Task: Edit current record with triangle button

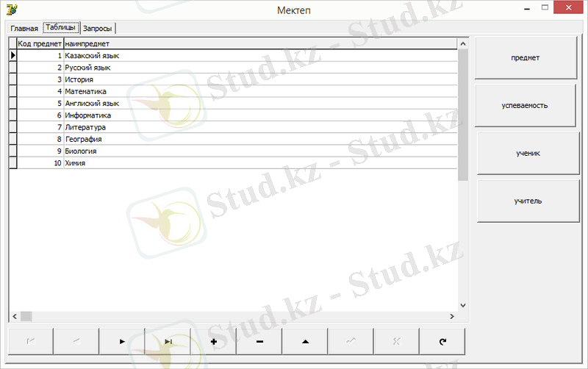Action: [305, 341]
